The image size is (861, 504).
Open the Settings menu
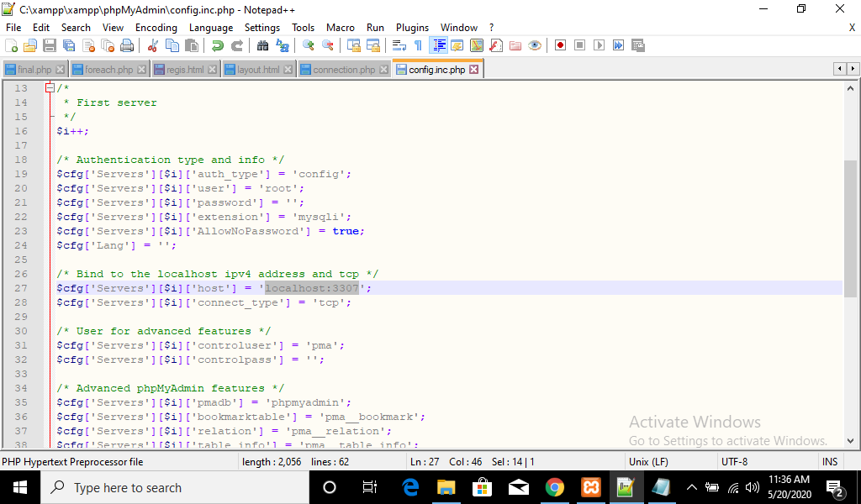pyautogui.click(x=262, y=28)
